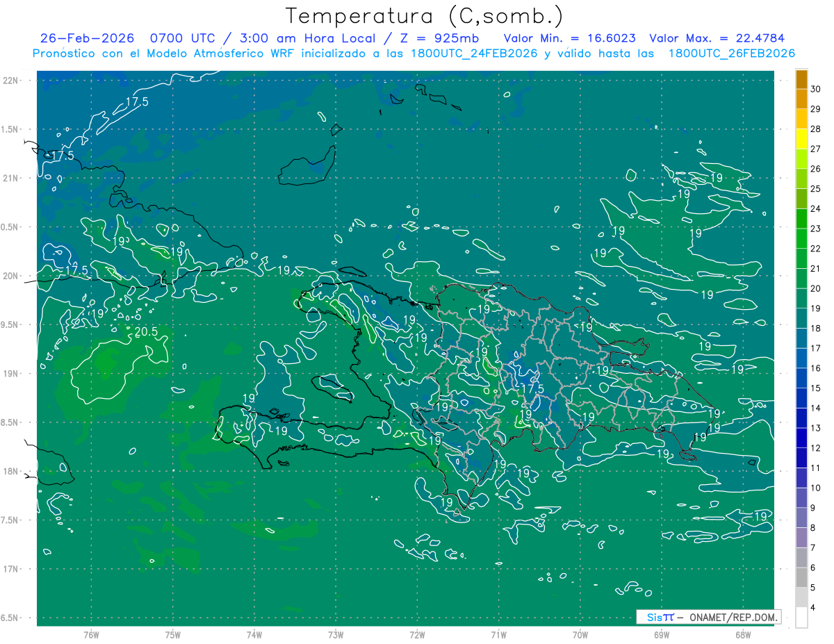Click the 71W longitude axis label
834x644 pixels.
click(x=498, y=635)
